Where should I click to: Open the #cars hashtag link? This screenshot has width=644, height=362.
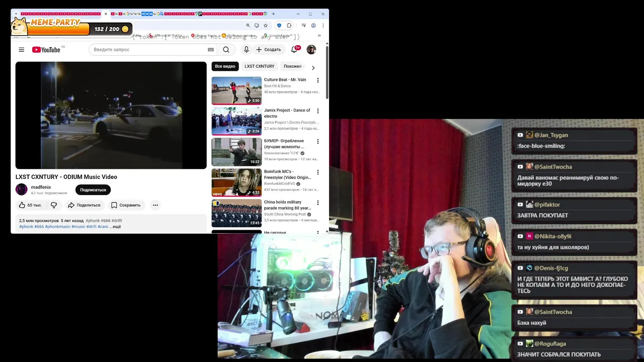pos(103,227)
